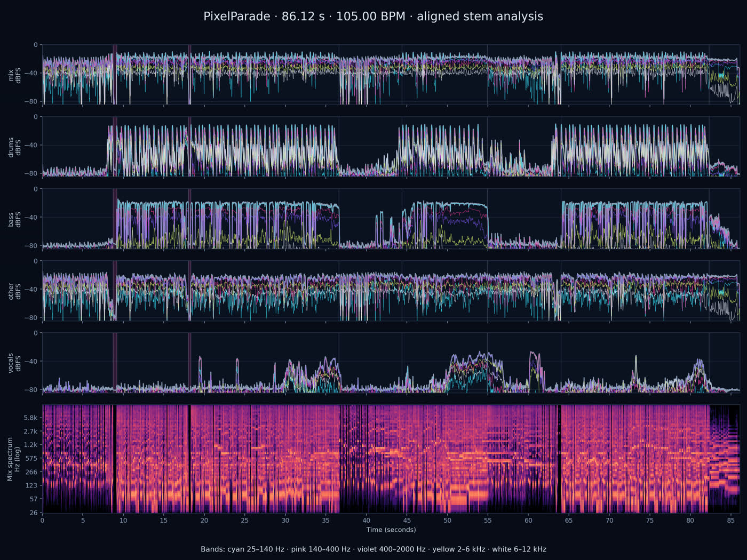Click the 70 second time tick label
This screenshot has width=747, height=560.
609,521
